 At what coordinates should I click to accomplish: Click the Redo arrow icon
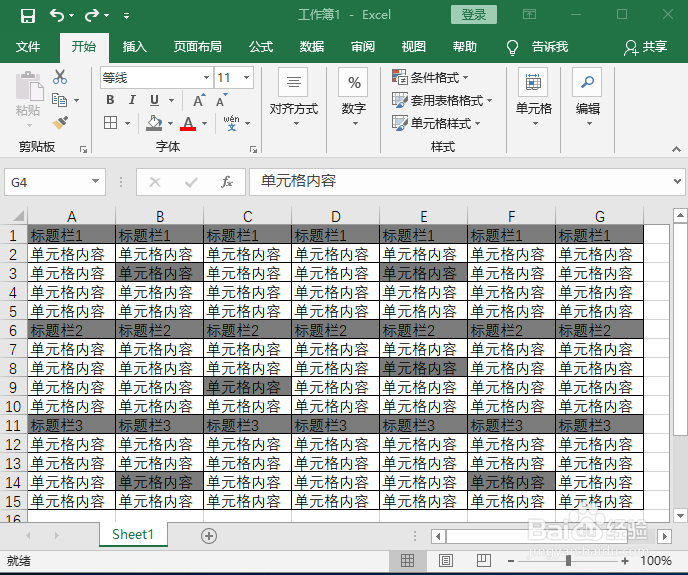pos(92,16)
